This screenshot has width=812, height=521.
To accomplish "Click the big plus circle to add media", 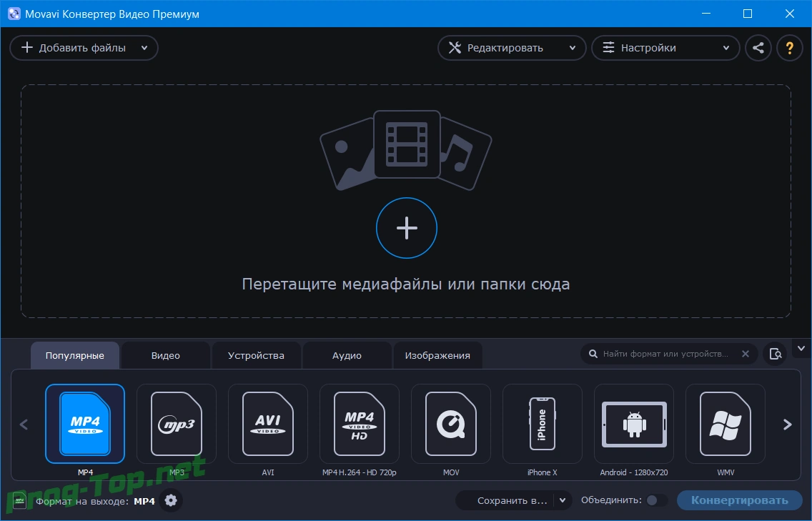I will coord(407,228).
